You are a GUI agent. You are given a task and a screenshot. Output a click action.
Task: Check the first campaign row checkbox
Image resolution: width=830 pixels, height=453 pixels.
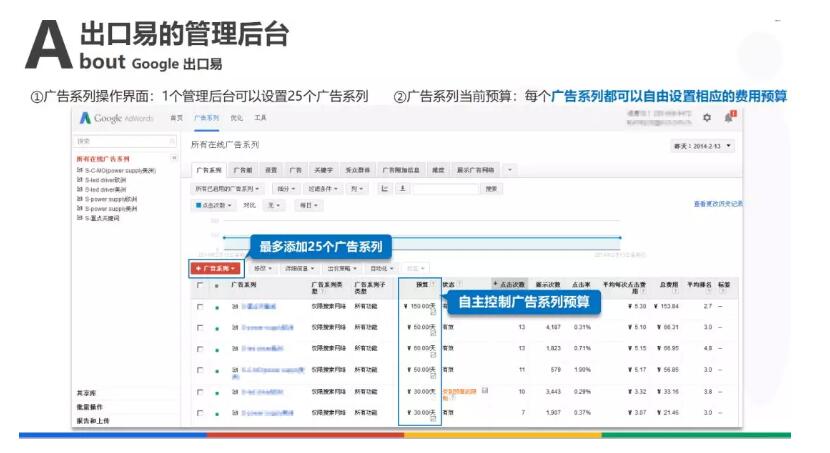[200, 308]
